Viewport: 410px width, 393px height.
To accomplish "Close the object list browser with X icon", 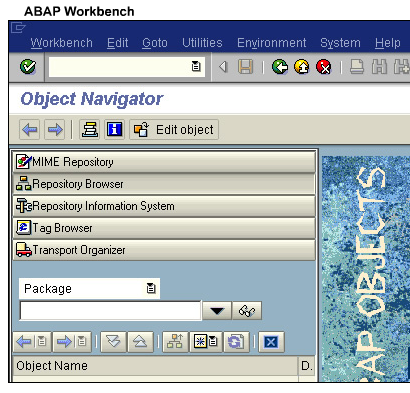I will 271,342.
